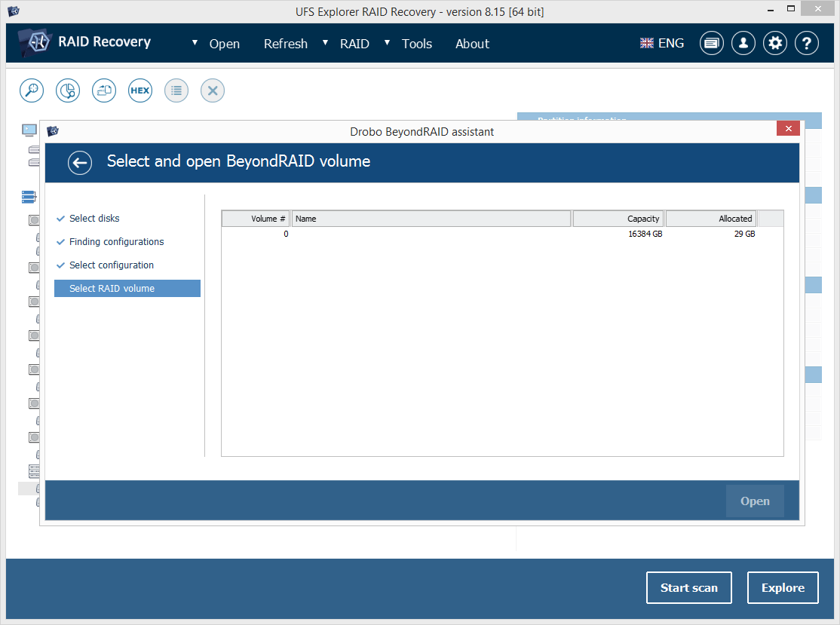Click the help question mark icon
The height and width of the screenshot is (625, 840).
point(807,44)
